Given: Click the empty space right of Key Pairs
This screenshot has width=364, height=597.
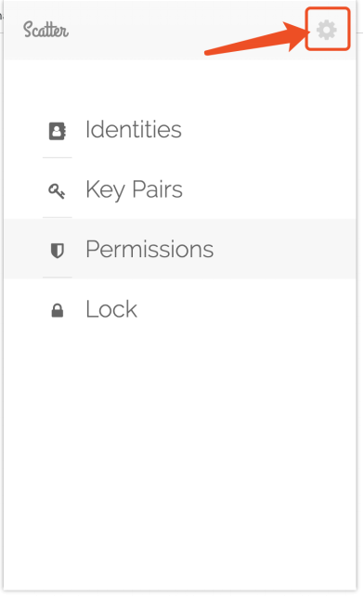Looking at the screenshot, I should tap(269, 189).
